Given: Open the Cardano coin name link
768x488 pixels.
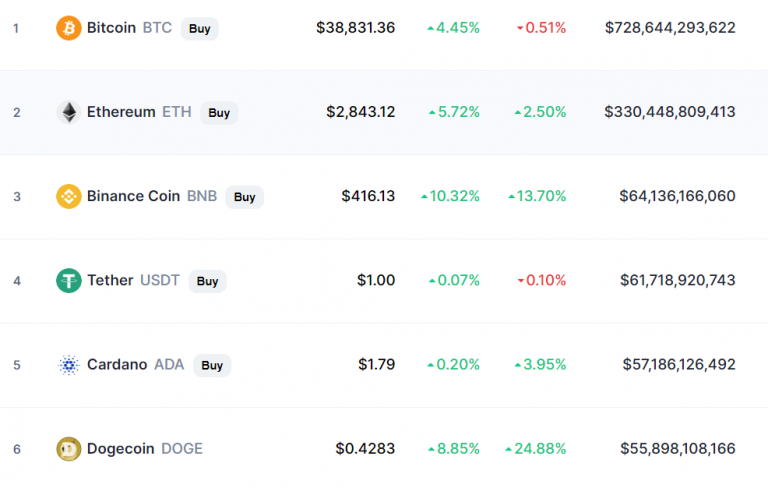Looking at the screenshot, I should 117,365.
